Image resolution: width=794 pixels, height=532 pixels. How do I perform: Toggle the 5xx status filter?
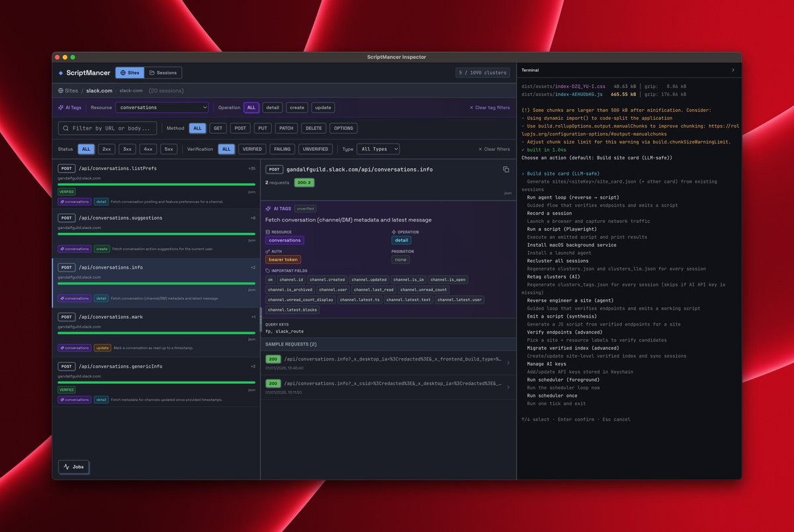click(x=169, y=149)
